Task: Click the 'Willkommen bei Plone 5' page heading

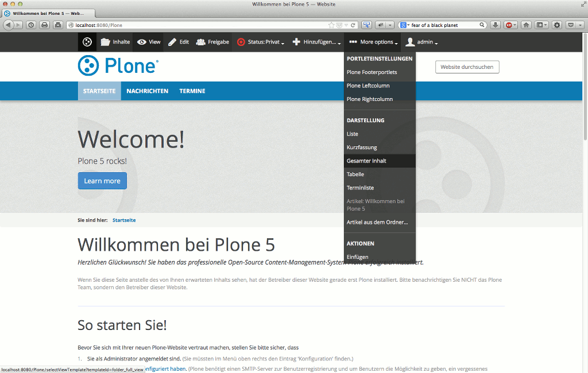Action: tap(176, 245)
